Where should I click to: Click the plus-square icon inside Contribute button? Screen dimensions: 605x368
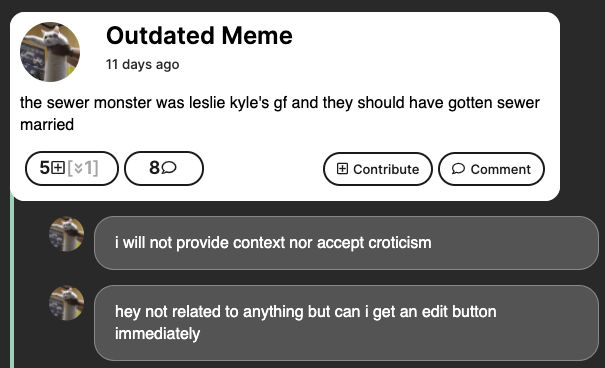click(342, 169)
